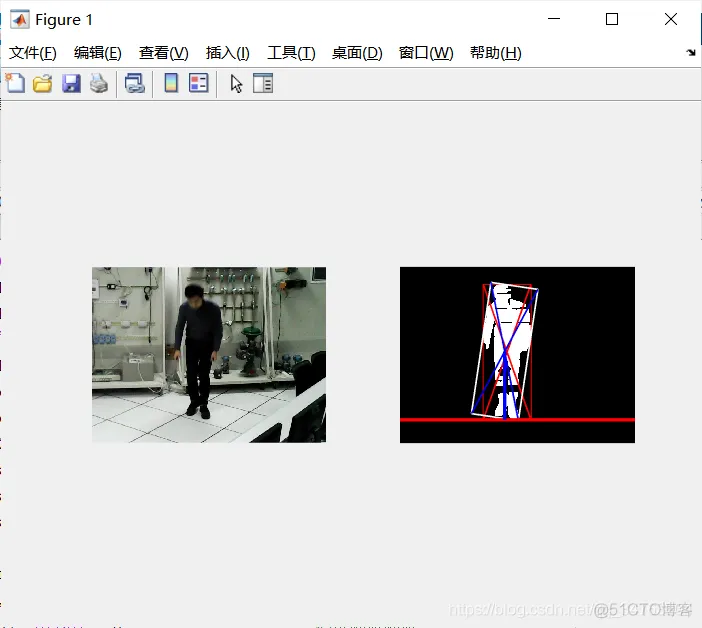Image resolution: width=702 pixels, height=628 pixels.
Task: Open a file with the folder icon
Action: (43, 83)
